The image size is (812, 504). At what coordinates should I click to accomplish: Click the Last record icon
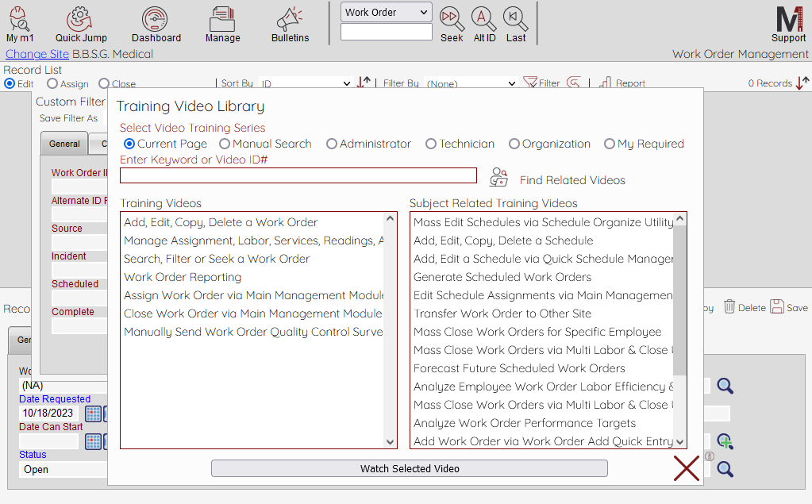[516, 17]
